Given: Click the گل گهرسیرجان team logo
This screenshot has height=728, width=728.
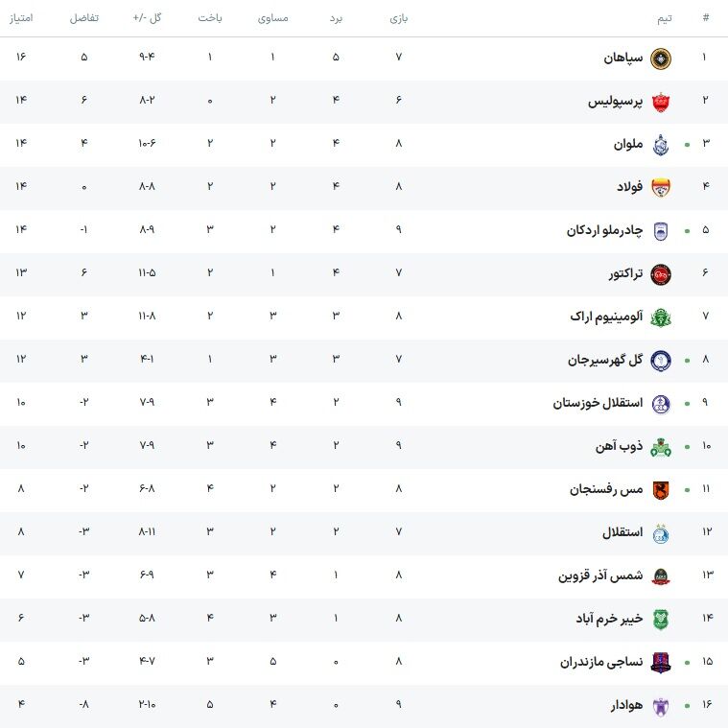Looking at the screenshot, I should click(661, 361).
